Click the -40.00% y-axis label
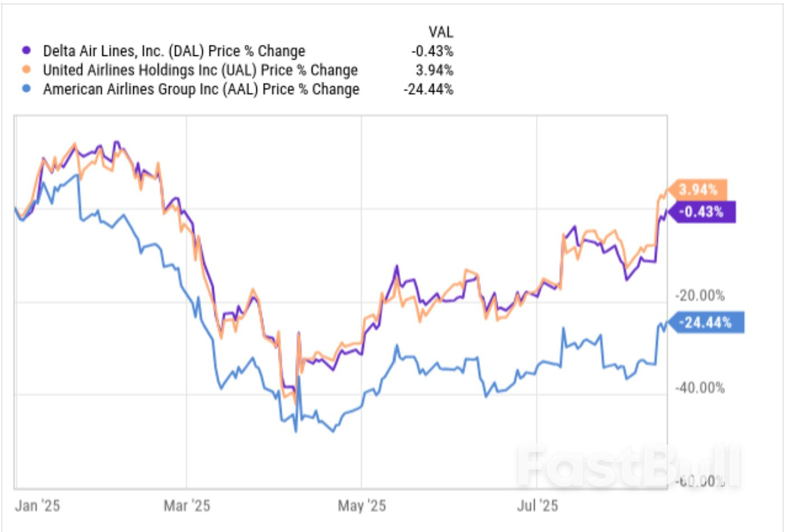Screen dimensions: 786x532 tap(700, 388)
